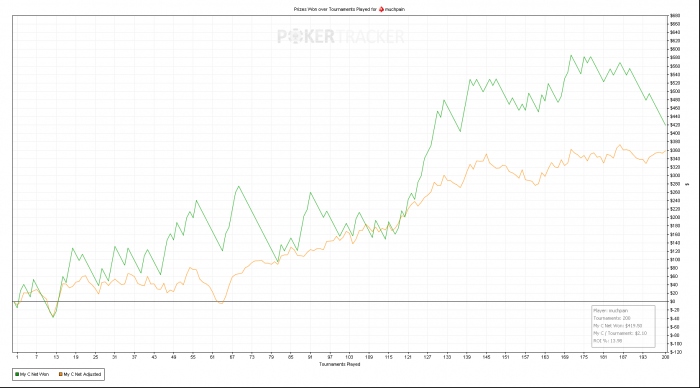The width and height of the screenshot is (700, 388).
Task: Click the $600 label on the y-axis
Action: click(x=675, y=49)
